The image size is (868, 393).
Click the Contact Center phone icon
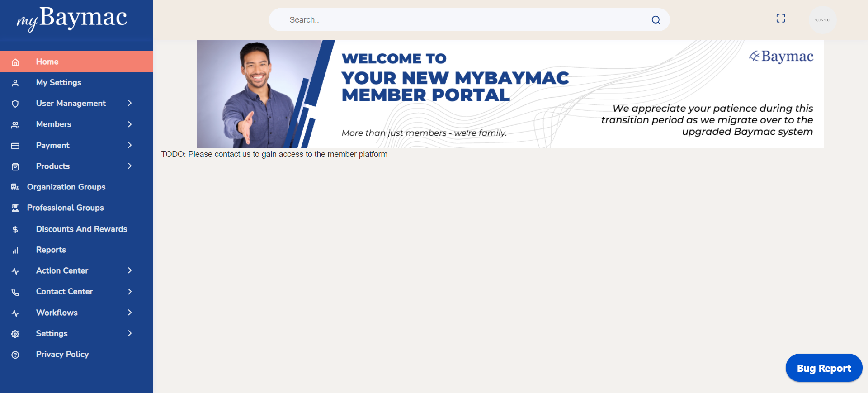point(15,292)
